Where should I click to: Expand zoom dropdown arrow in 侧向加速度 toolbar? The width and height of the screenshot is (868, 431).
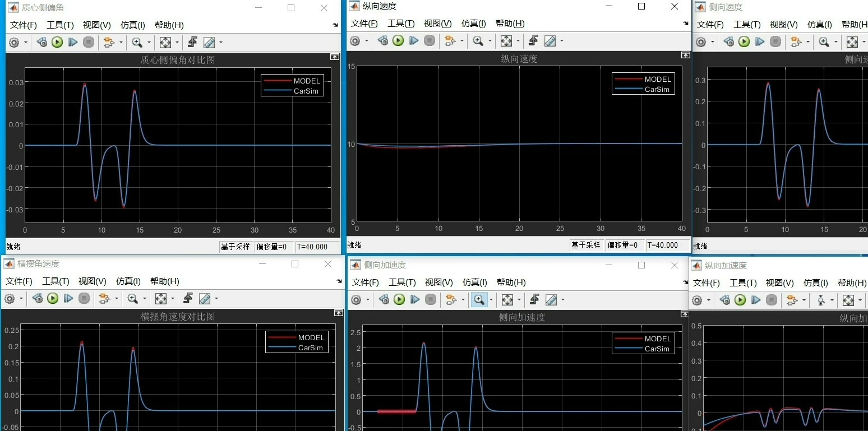(491, 300)
